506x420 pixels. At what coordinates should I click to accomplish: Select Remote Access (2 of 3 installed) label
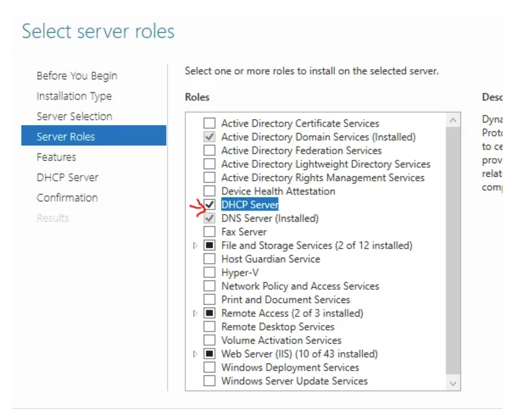293,313
